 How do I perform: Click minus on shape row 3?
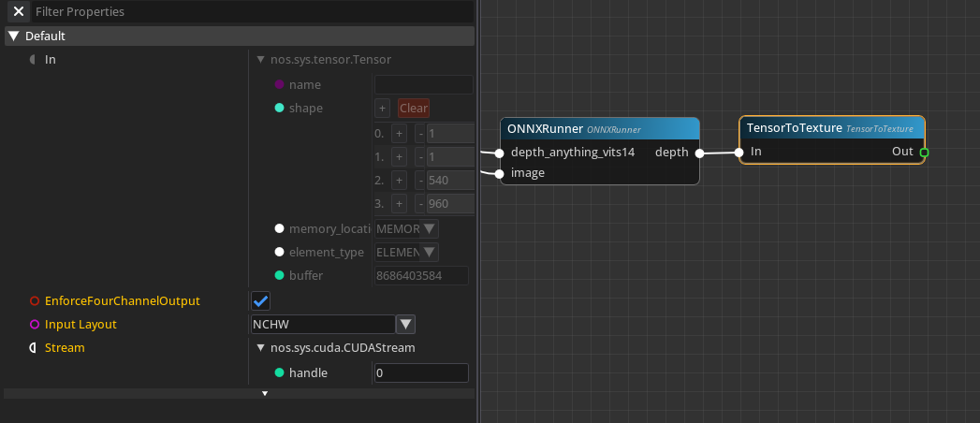(x=420, y=204)
